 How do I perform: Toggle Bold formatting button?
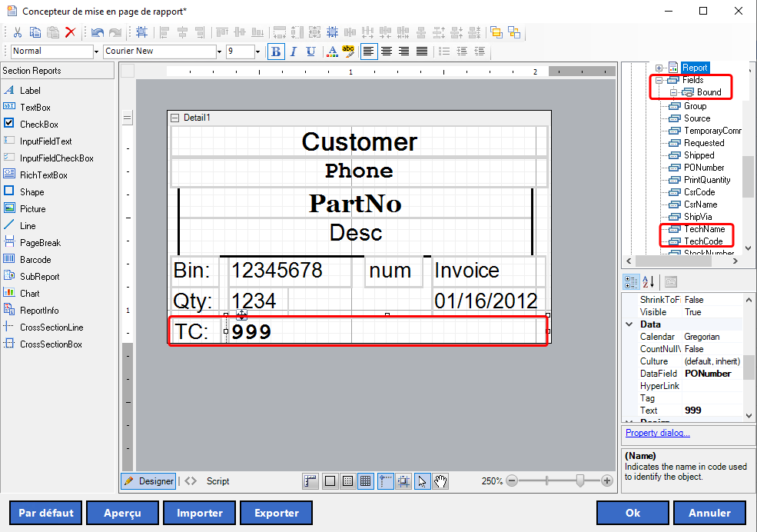pyautogui.click(x=276, y=52)
